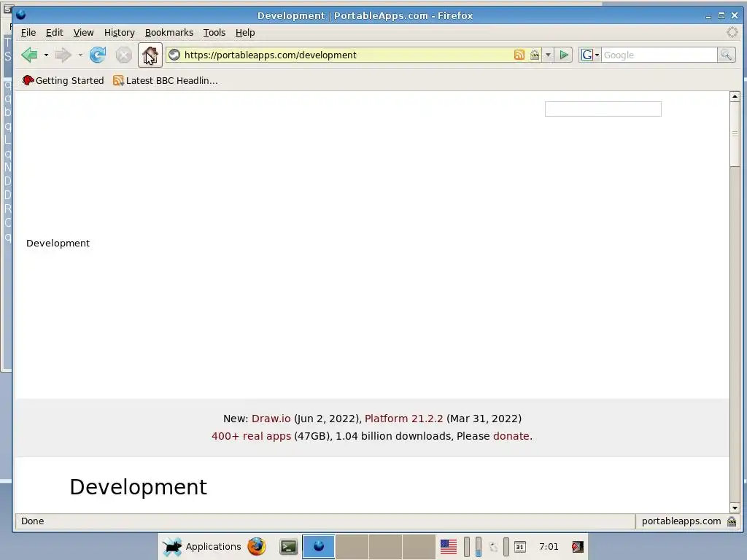
Task: Click the padlock icon in the address bar
Action: click(x=535, y=55)
